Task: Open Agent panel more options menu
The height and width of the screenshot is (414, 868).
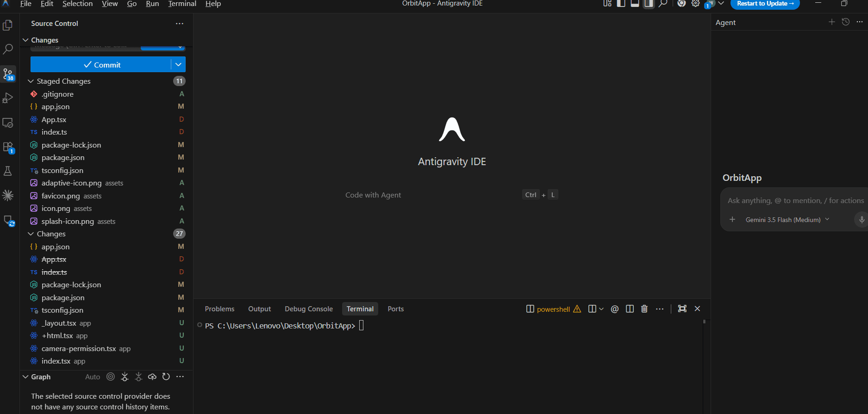Action: pyautogui.click(x=860, y=22)
